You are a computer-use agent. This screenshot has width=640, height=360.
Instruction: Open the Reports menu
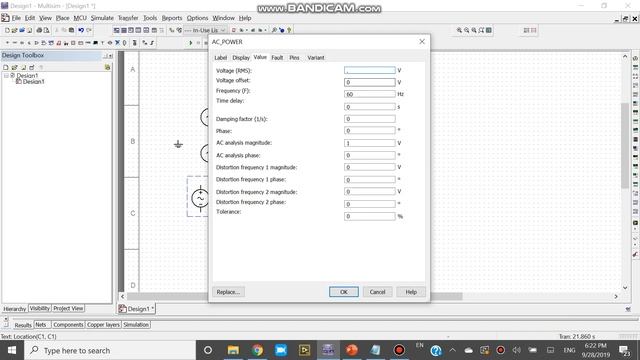[172, 18]
